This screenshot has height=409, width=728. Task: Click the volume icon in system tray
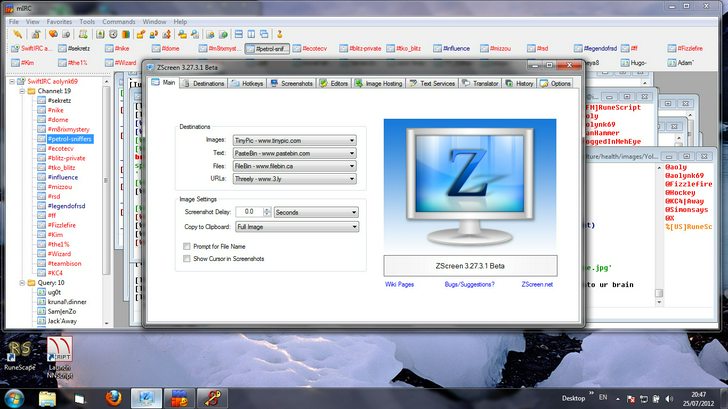coord(669,399)
